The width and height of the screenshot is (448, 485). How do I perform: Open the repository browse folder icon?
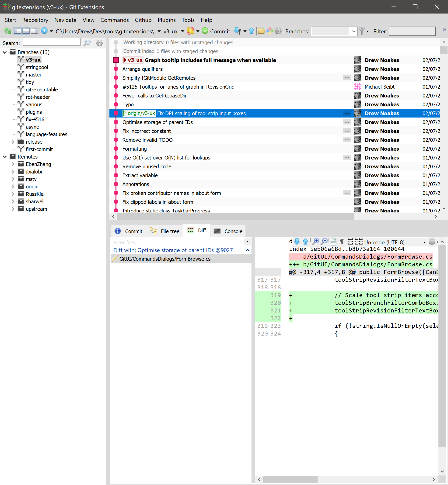pyautogui.click(x=261, y=31)
